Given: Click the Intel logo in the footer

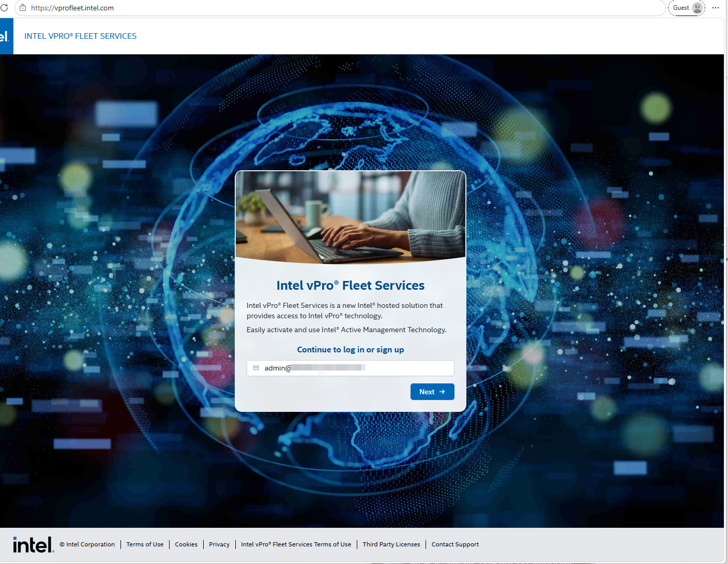Looking at the screenshot, I should pos(33,544).
